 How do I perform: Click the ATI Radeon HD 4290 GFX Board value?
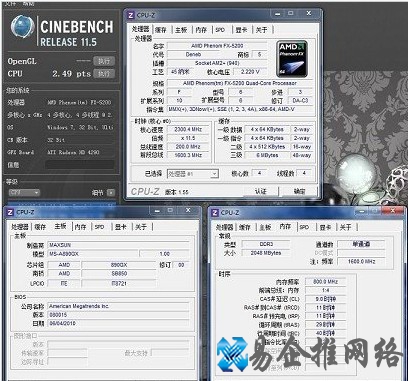(x=73, y=152)
